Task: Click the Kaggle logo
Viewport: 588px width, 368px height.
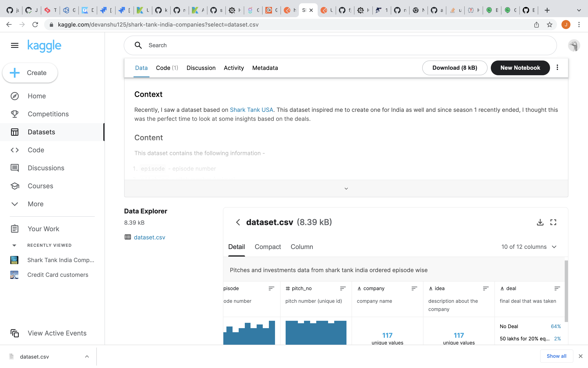Action: pyautogui.click(x=44, y=46)
